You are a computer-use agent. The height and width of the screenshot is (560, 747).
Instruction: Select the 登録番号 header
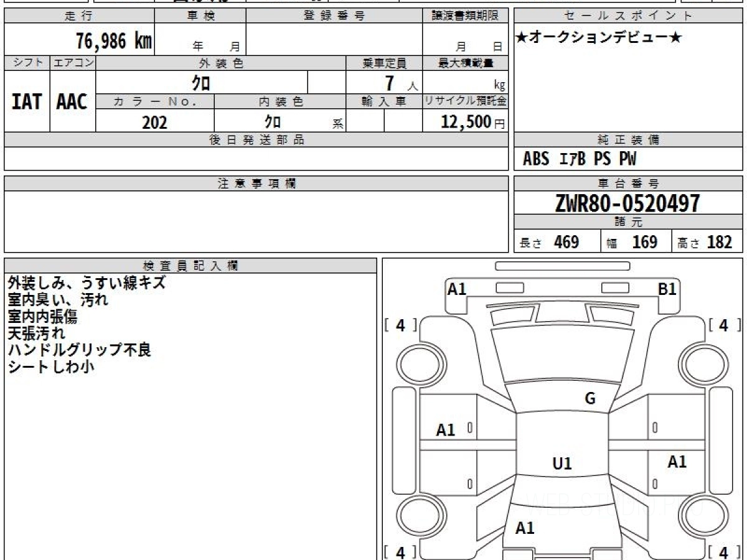pos(334,16)
